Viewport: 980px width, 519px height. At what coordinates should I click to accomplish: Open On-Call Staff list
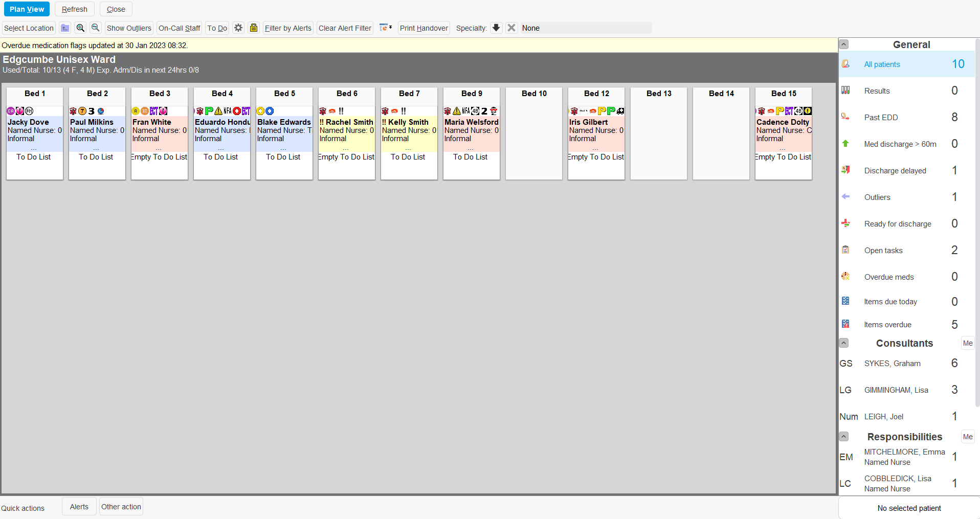pyautogui.click(x=180, y=28)
